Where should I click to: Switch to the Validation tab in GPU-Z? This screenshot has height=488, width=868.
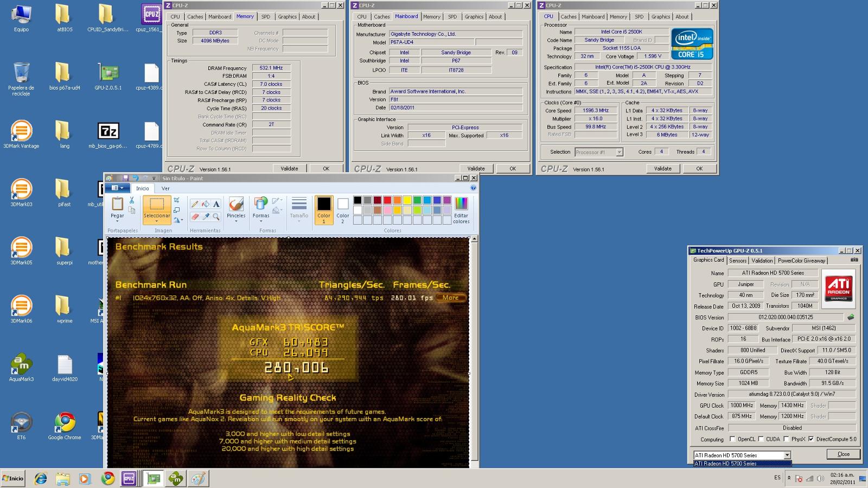762,261
